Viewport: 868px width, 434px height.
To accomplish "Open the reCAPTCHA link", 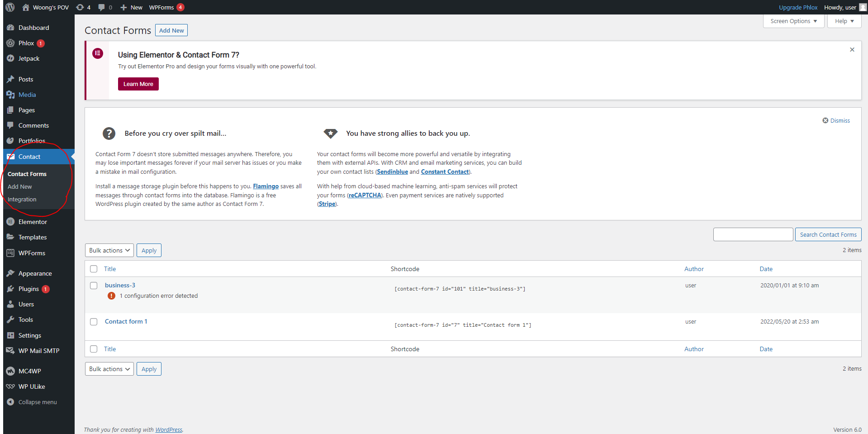I will coord(365,195).
